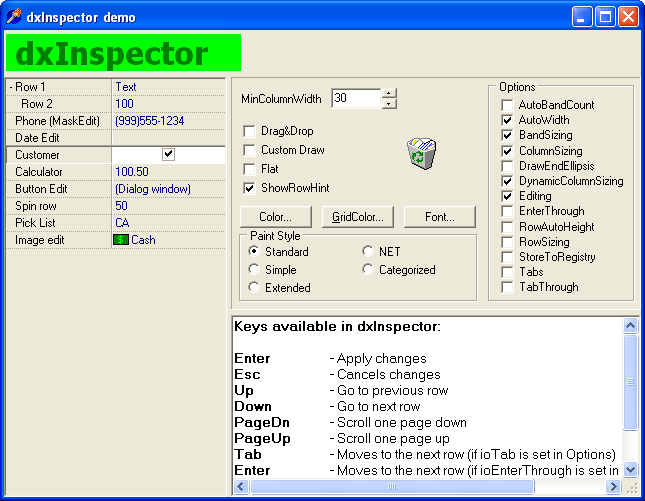Click the green dollar Cash image icon
Image resolution: width=645 pixels, height=501 pixels.
coord(121,240)
